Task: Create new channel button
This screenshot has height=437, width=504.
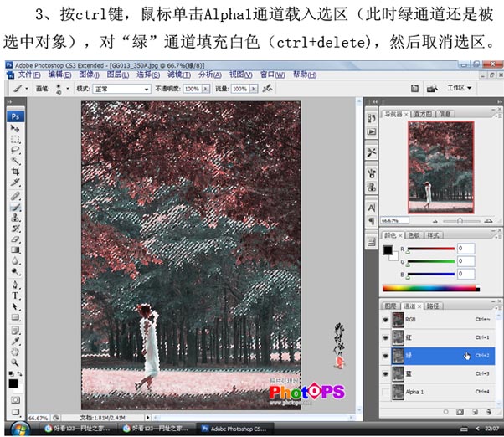Action: pos(475,412)
